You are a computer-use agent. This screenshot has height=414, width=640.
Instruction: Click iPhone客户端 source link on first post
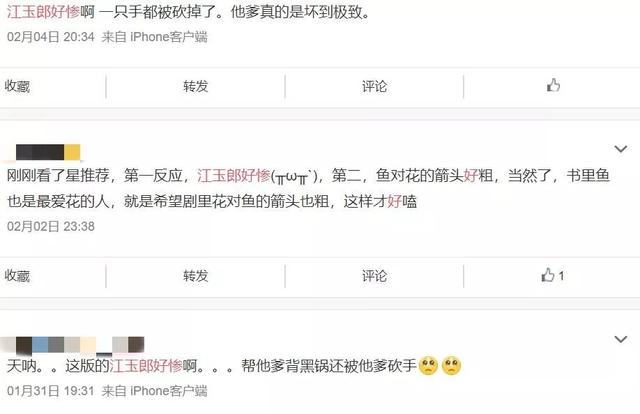click(169, 37)
